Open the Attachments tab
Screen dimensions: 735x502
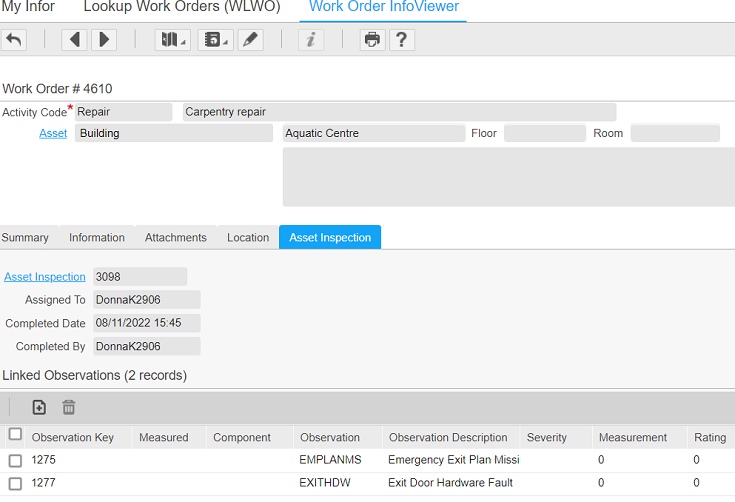tap(175, 238)
